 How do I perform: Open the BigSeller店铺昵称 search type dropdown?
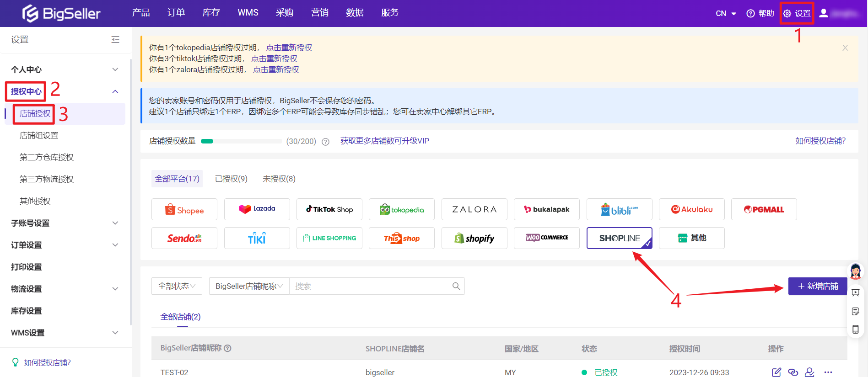249,286
